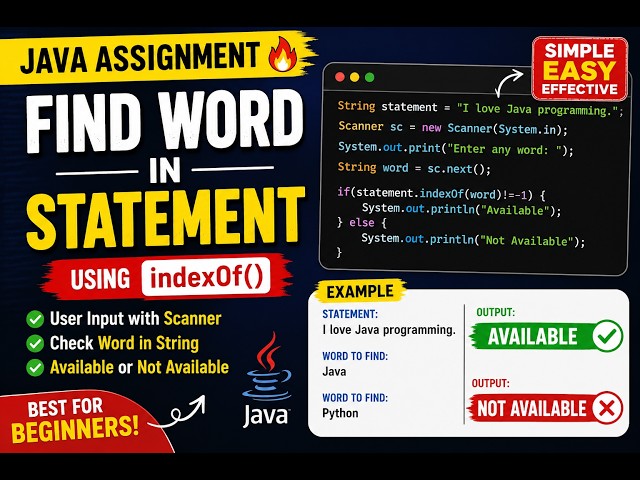
Task: Click the indexOf() white label
Action: [x=206, y=277]
